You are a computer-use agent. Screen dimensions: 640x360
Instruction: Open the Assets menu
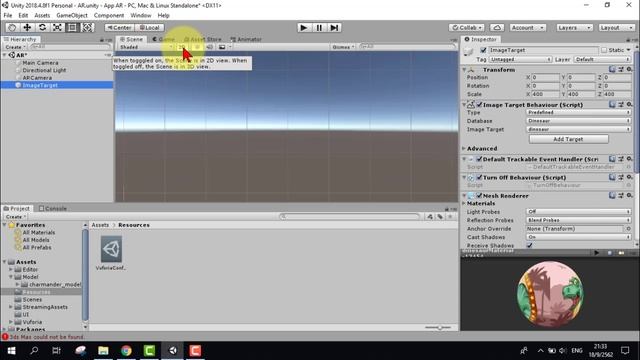coord(42,15)
